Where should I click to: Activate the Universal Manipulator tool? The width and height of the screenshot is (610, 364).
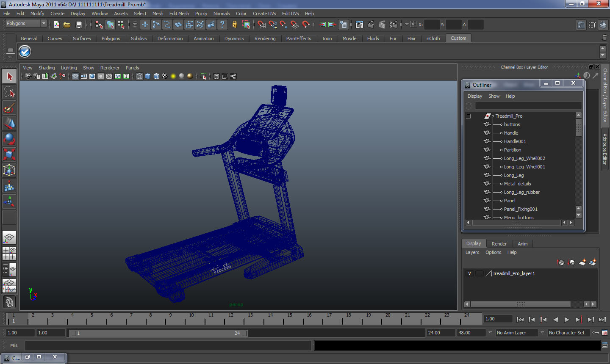pyautogui.click(x=9, y=170)
